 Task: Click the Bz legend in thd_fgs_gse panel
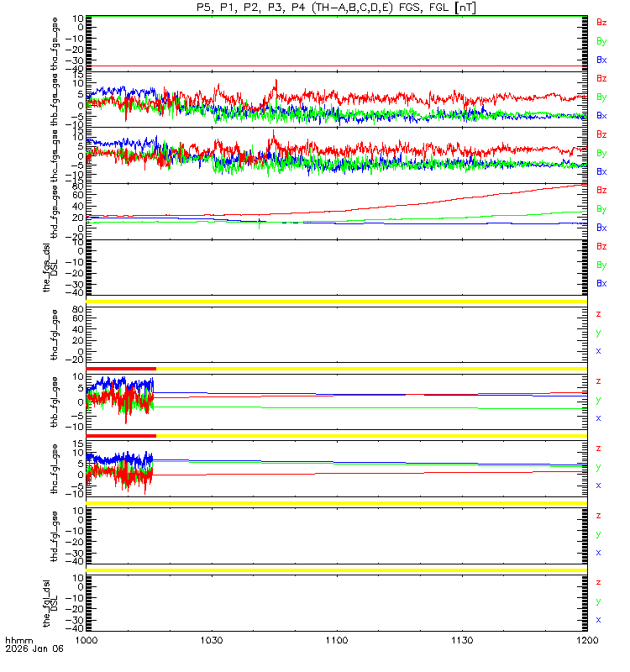pos(601,191)
